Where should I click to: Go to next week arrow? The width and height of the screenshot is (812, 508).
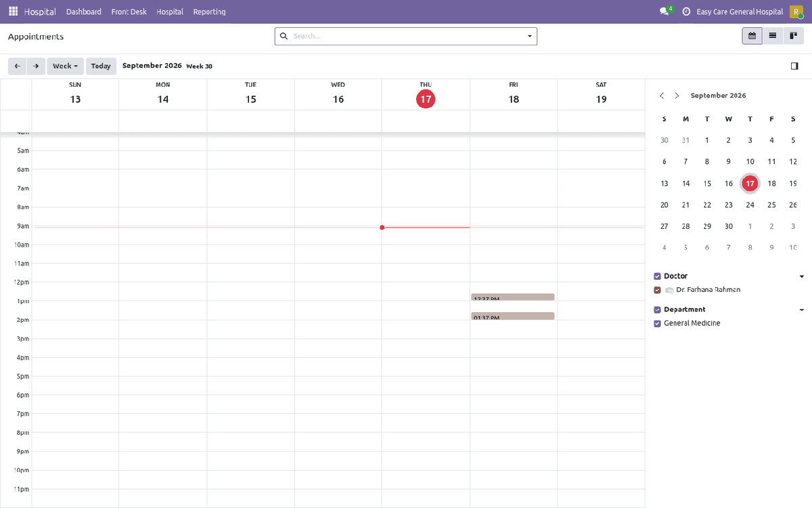click(x=36, y=66)
